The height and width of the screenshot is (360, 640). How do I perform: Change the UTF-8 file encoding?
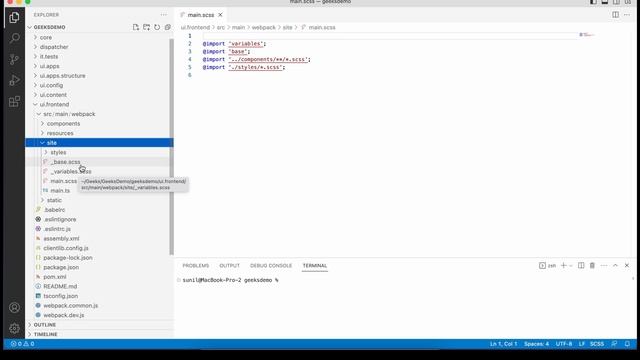point(564,344)
